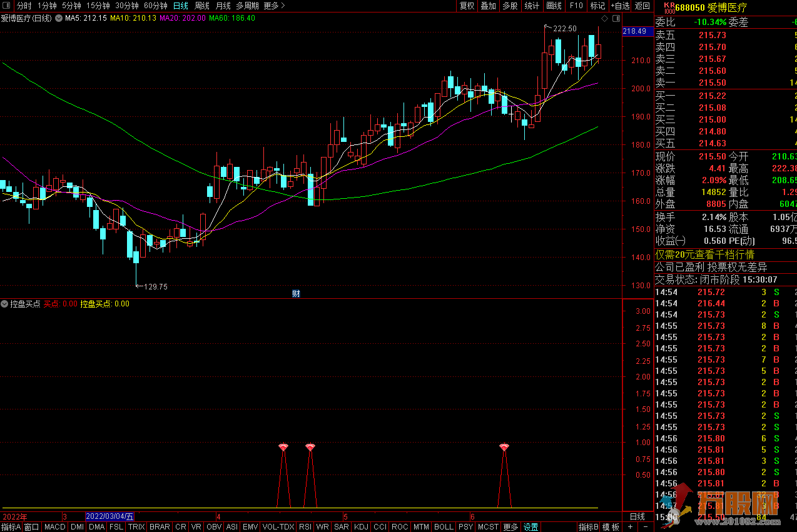
Task: Click the 返回 back button
Action: coord(642,6)
